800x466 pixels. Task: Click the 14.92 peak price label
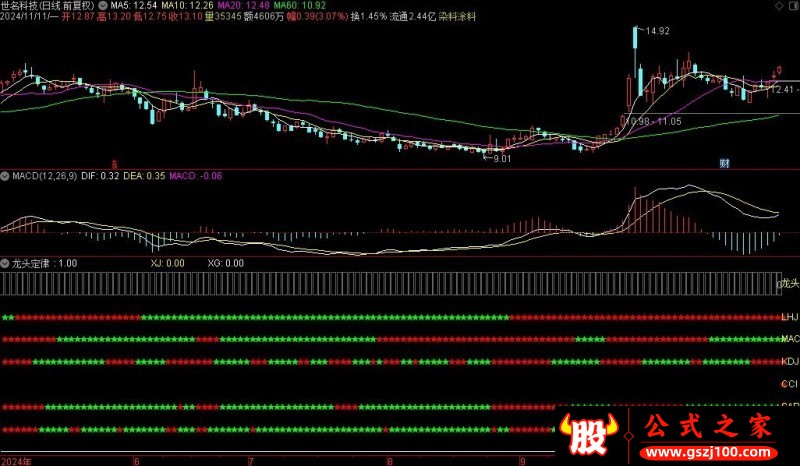pos(657,31)
